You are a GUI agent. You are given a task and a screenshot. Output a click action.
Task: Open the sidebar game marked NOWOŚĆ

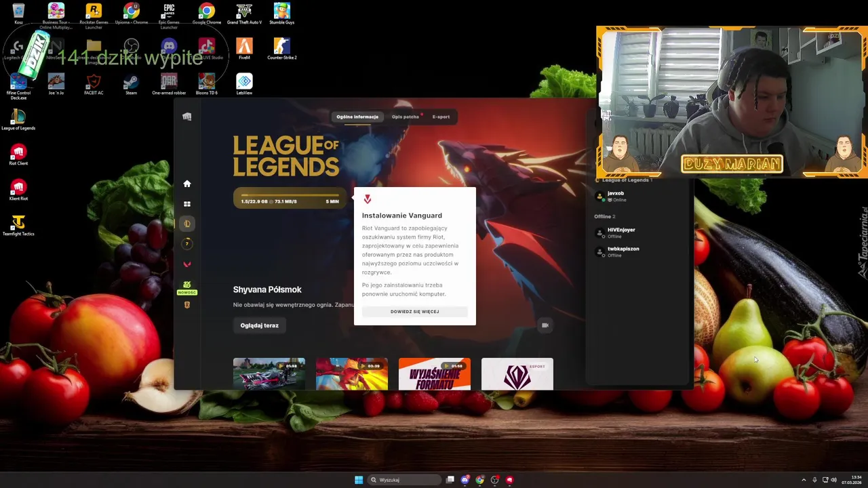pyautogui.click(x=187, y=287)
